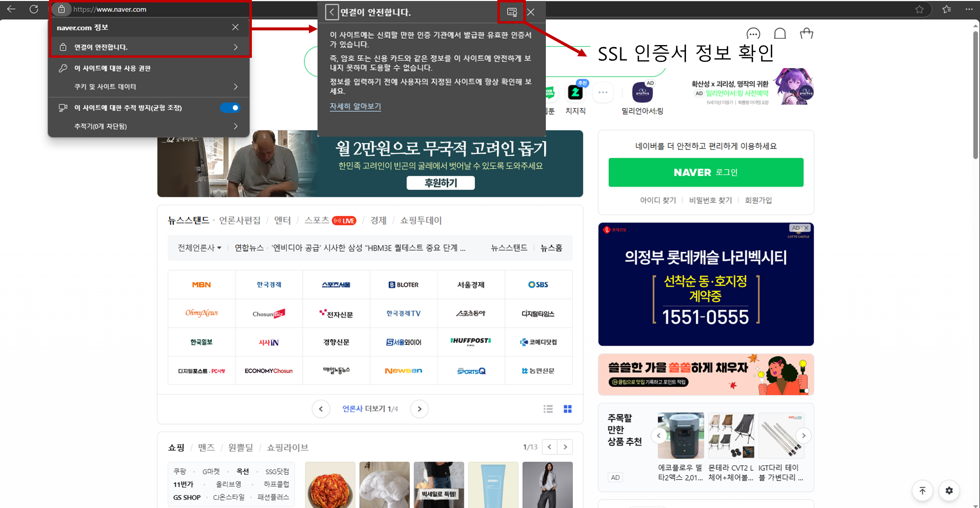The image size is (980, 508).
Task: Select the 언론사편집 tab
Action: click(240, 220)
